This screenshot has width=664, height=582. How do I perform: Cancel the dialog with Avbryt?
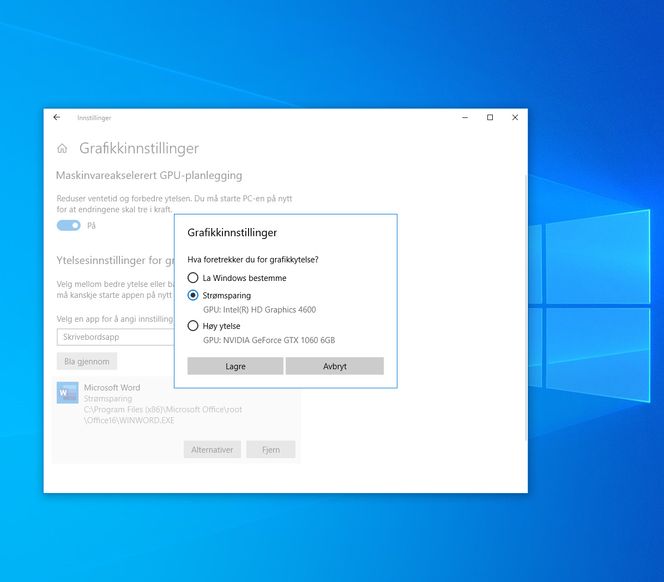[335, 366]
